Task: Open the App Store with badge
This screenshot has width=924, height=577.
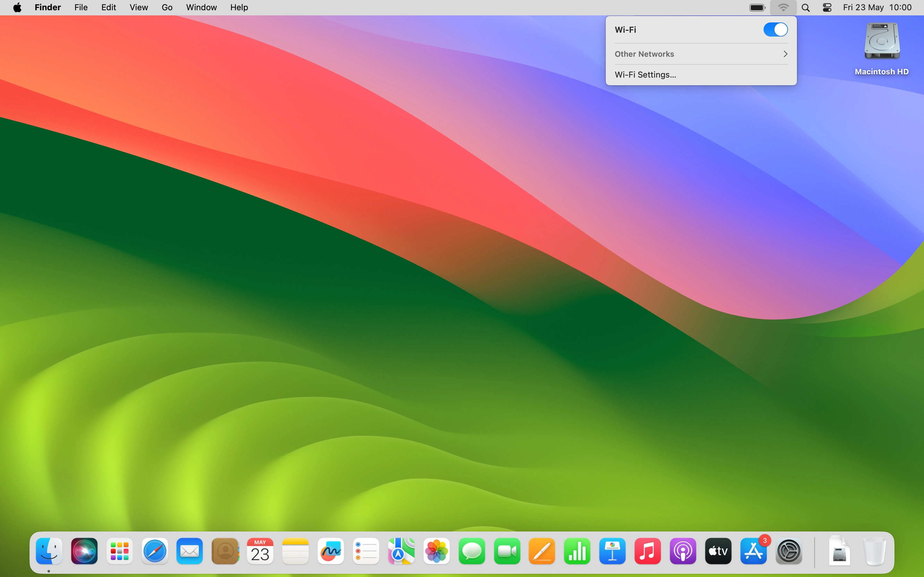Action: tap(753, 551)
